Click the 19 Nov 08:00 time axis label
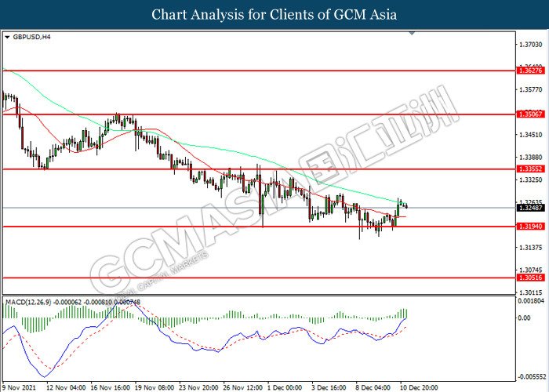The height and width of the screenshot is (392, 549). point(155,387)
